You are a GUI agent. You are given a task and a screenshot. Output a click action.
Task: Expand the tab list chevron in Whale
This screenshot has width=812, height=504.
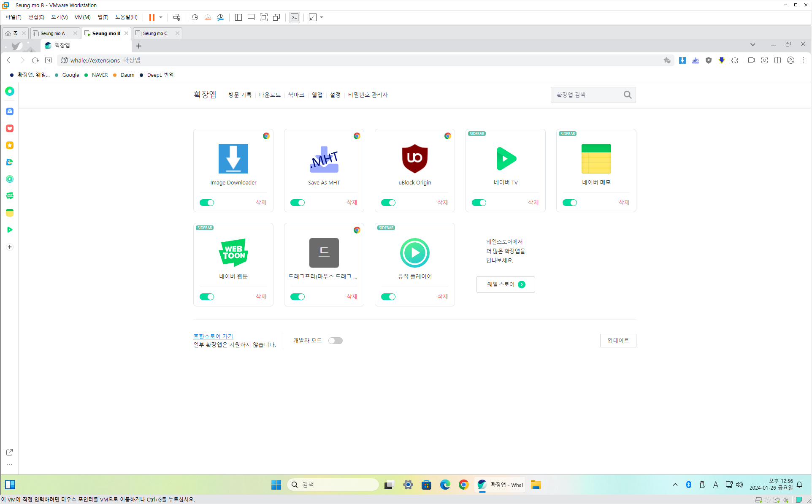[752, 45]
